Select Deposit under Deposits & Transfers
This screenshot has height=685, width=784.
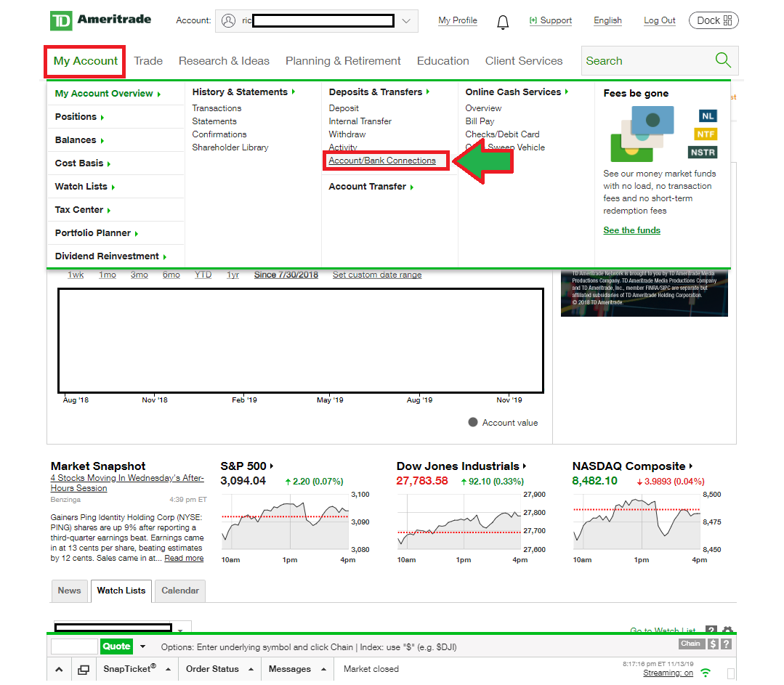click(344, 108)
